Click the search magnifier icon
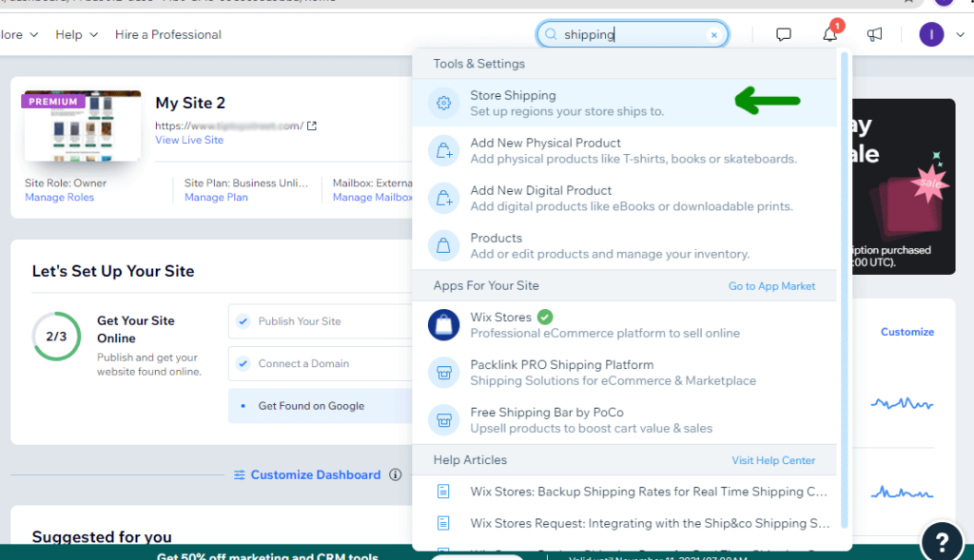The height and width of the screenshot is (560, 974). click(551, 34)
